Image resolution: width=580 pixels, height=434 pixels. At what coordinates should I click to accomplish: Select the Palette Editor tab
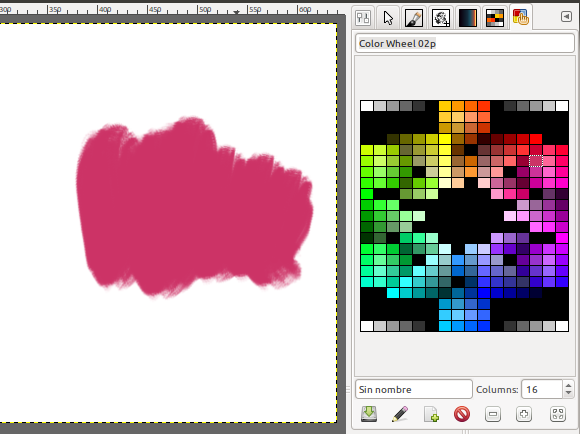[x=521, y=17]
